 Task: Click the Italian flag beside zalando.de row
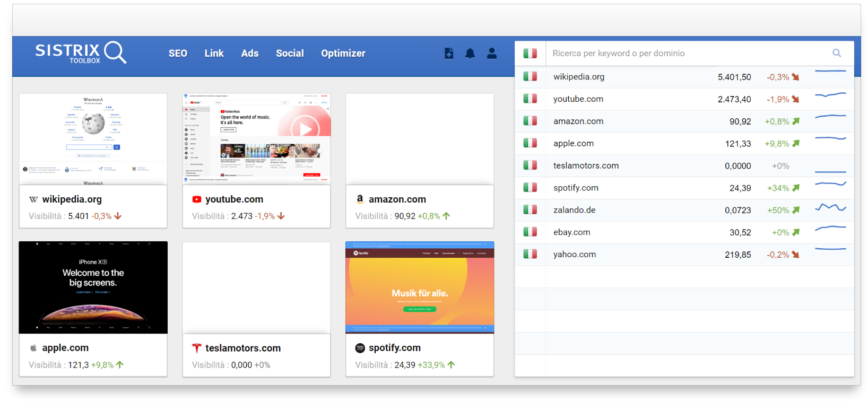[x=530, y=209]
